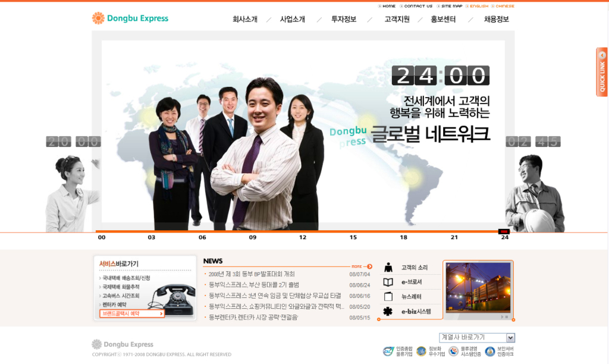Image resolution: width=609 pixels, height=364 pixels.
Task: Click the asterisk icon for e-biz시스템
Action: click(388, 311)
